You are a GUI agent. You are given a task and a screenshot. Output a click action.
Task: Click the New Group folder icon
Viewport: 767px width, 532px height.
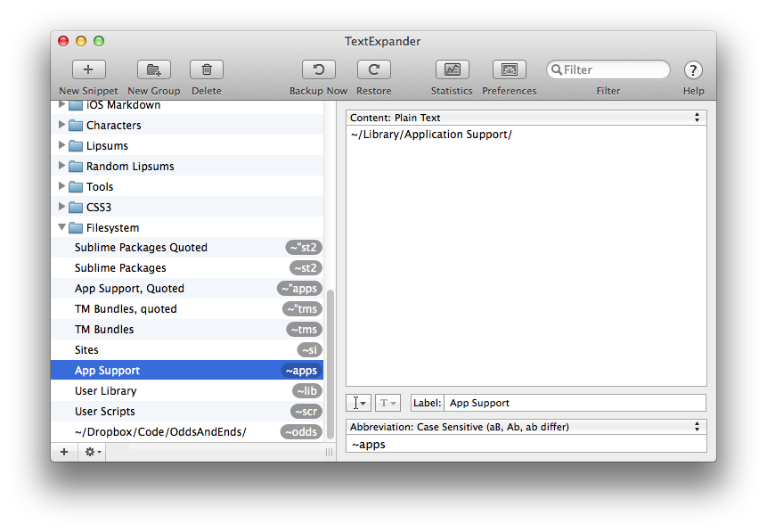click(153, 70)
